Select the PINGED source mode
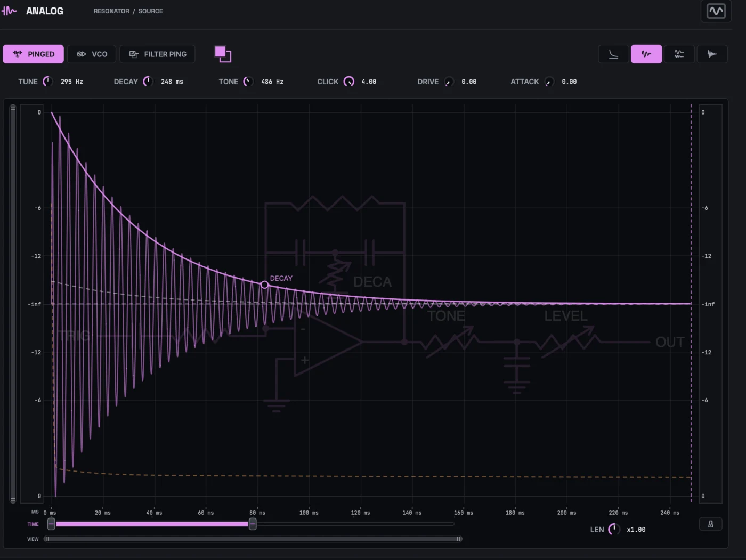 pyautogui.click(x=33, y=54)
